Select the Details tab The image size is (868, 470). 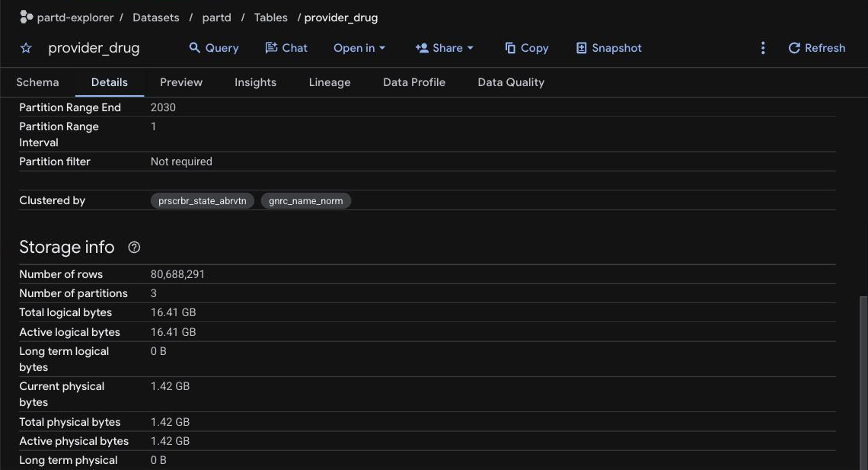109,82
